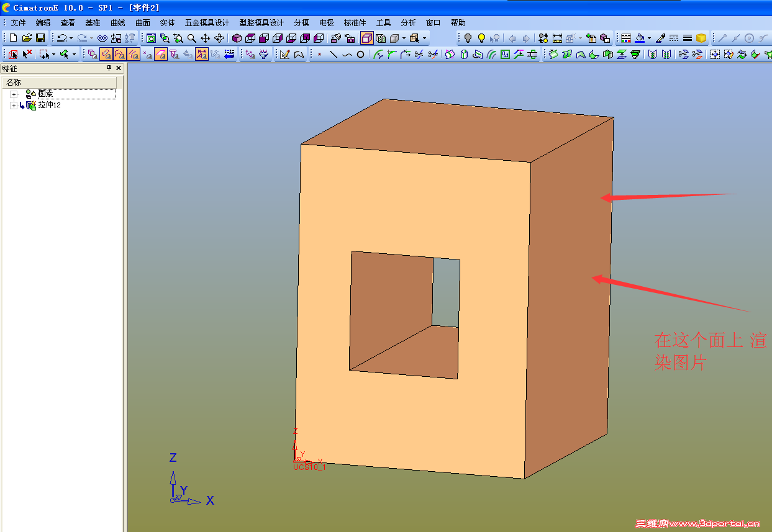Click the cylinder solid tool icon
The image size is (772, 532).
pos(464,54)
